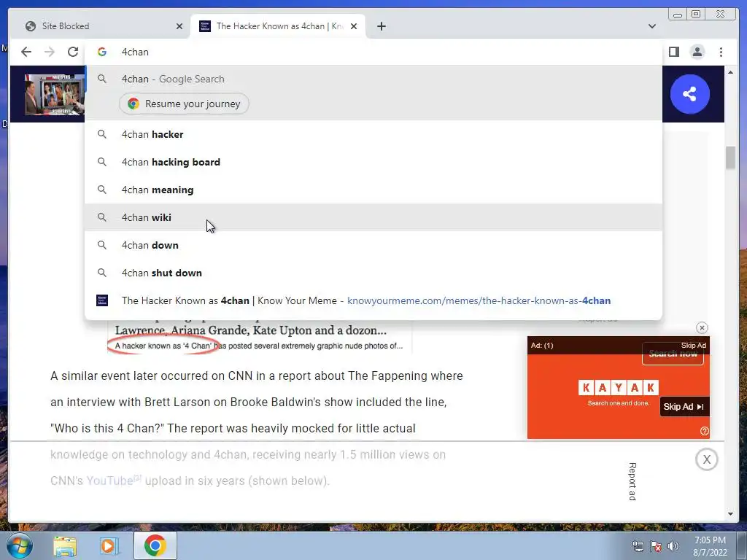Click the forward navigation arrow
The height and width of the screenshot is (560, 747).
click(x=50, y=52)
